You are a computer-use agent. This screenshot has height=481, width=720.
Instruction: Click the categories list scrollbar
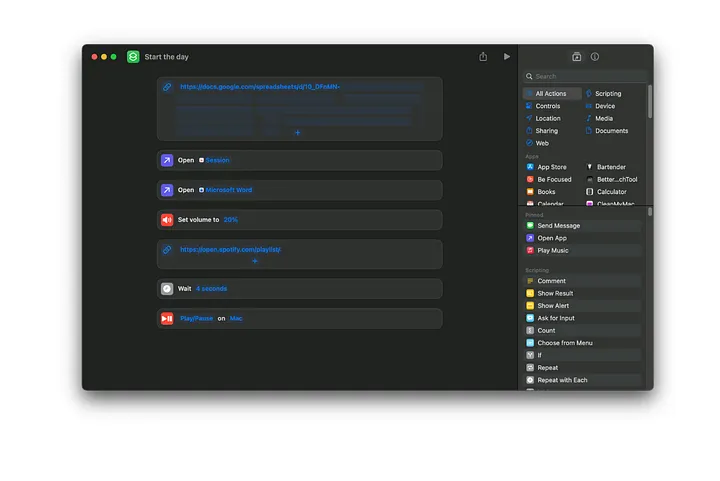click(650, 101)
